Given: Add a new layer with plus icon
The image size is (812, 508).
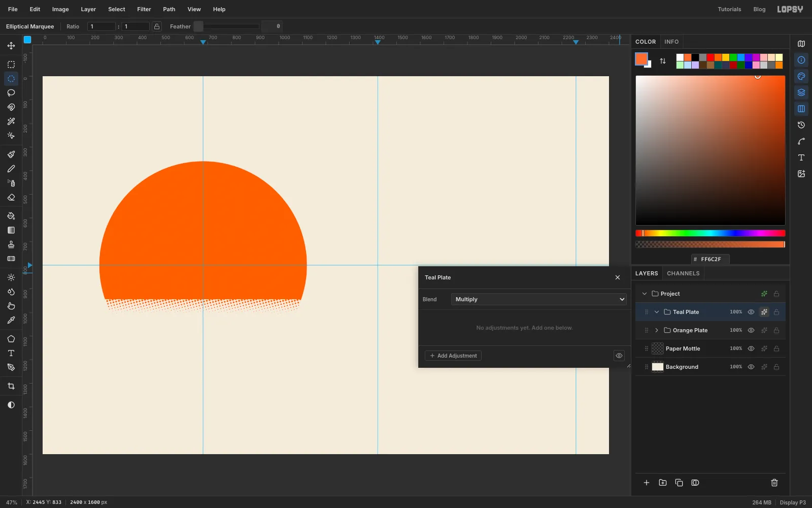Looking at the screenshot, I should 647,483.
